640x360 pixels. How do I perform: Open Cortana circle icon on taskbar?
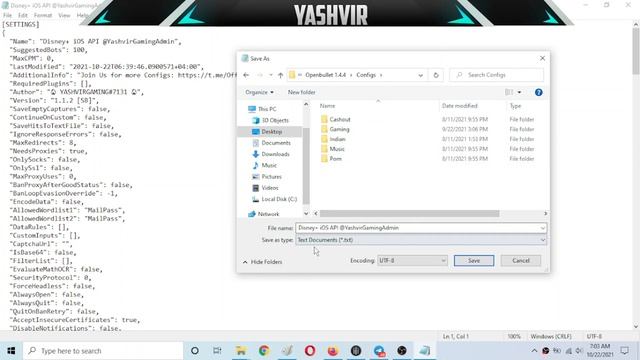click(x=195, y=351)
